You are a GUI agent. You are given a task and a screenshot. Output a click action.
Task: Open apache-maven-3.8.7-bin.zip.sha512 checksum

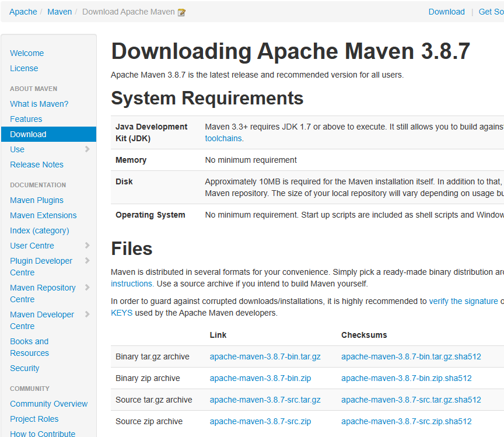coord(406,378)
